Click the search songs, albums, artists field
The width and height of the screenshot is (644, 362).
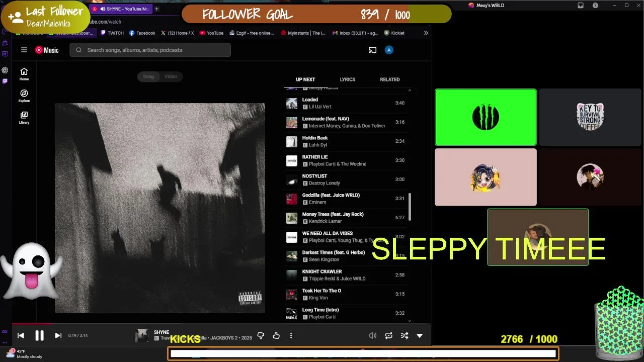pos(150,50)
